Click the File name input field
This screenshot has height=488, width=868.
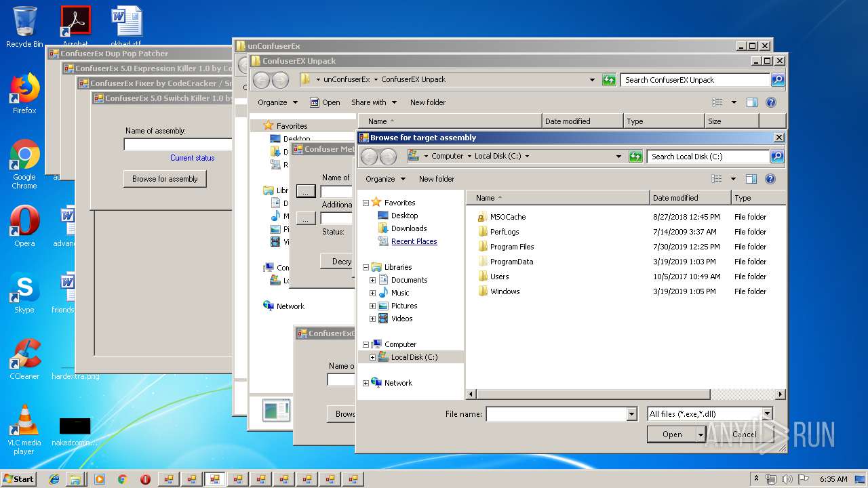coord(556,414)
